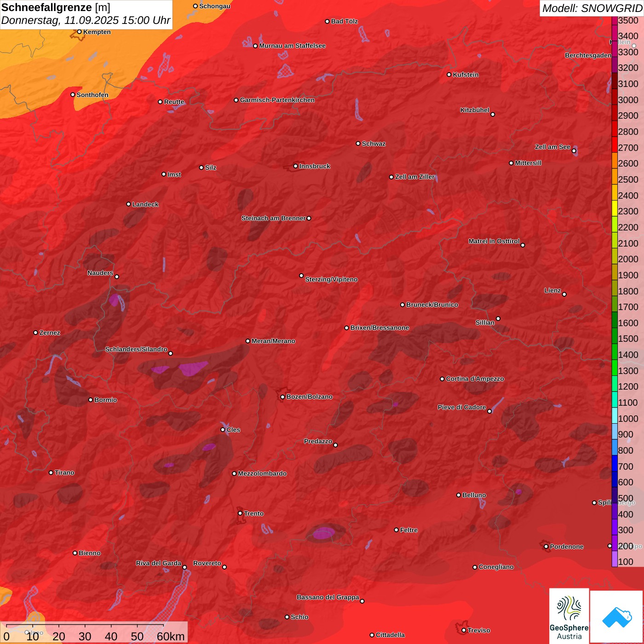This screenshot has width=644, height=644.
Task: Click the Schwaz label
Action: click(x=374, y=144)
